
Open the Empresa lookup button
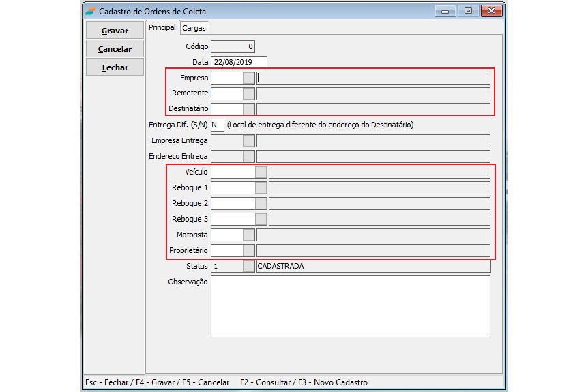[x=249, y=78]
